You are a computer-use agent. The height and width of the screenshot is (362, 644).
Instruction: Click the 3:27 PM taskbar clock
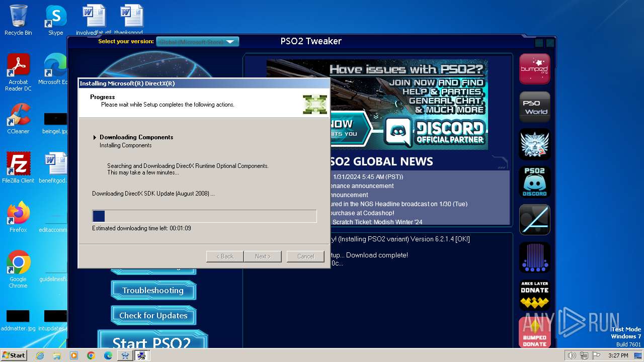618,355
